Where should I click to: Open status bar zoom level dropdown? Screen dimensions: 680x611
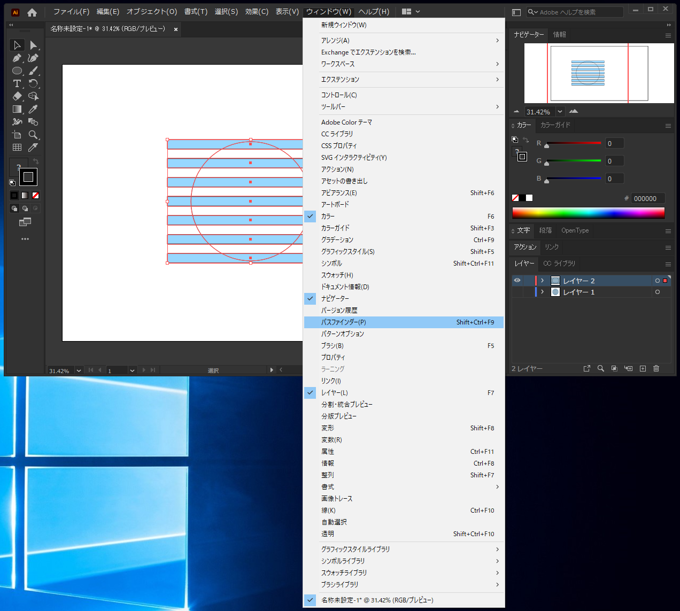[78, 371]
